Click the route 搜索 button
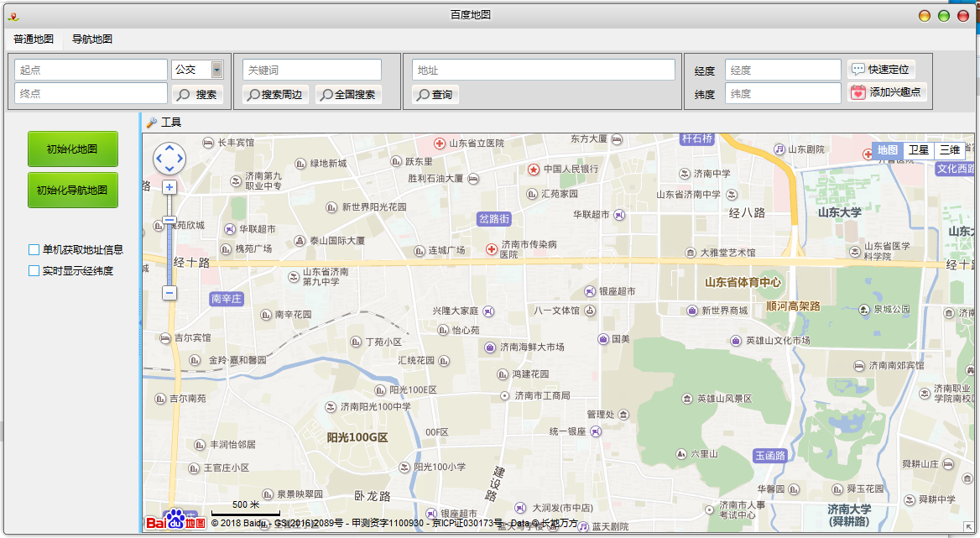Viewport: 980px width, 538px height. [x=197, y=94]
